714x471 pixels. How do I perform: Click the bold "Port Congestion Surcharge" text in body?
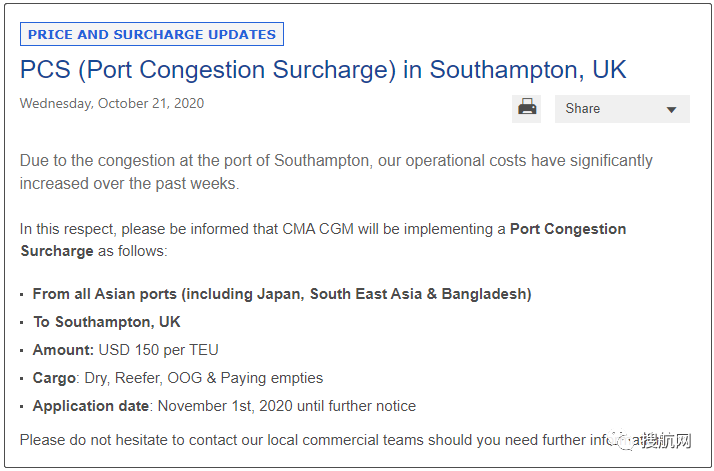pos(567,229)
